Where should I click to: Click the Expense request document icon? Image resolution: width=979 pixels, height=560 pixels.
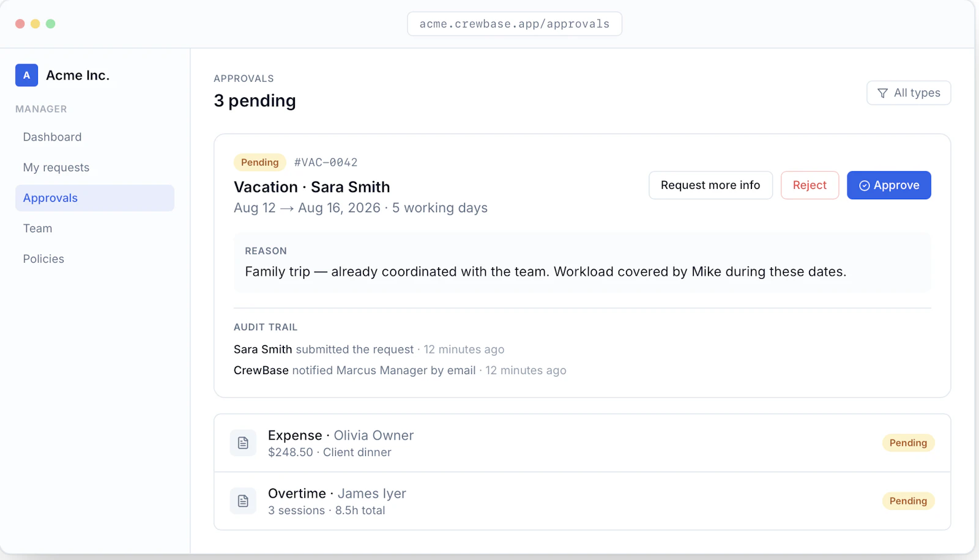[243, 443]
